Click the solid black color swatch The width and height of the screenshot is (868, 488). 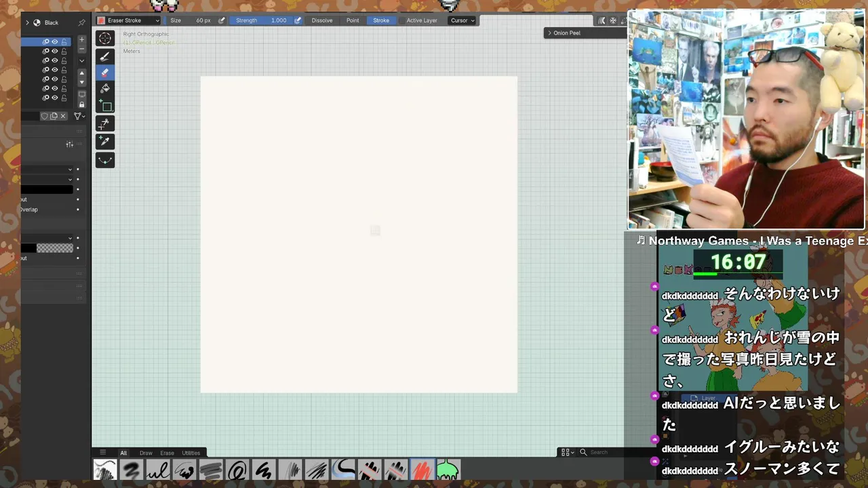point(46,189)
